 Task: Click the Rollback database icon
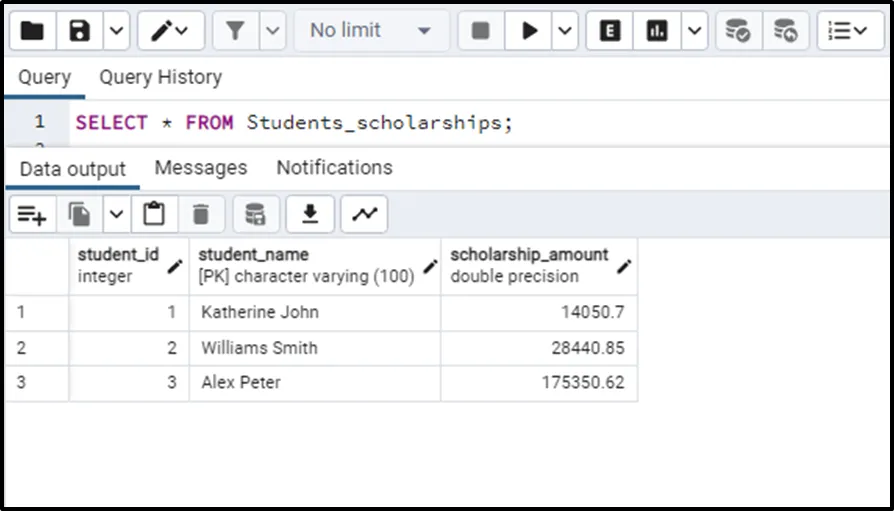pos(786,31)
